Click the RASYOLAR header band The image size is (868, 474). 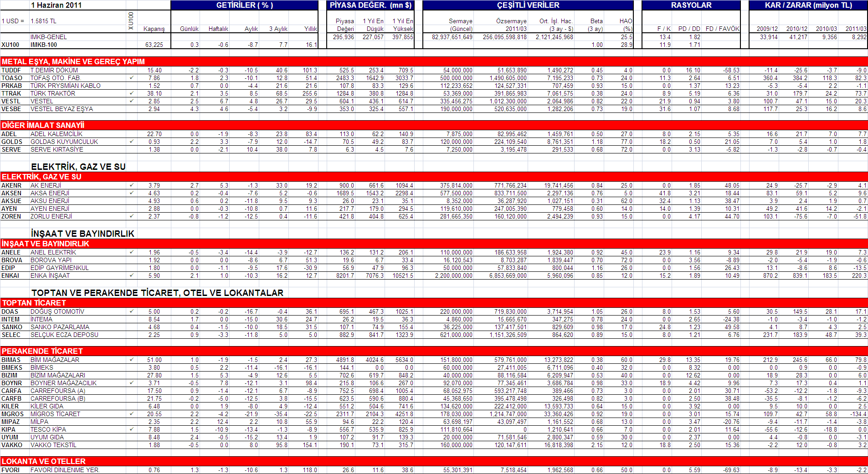pos(691,5)
